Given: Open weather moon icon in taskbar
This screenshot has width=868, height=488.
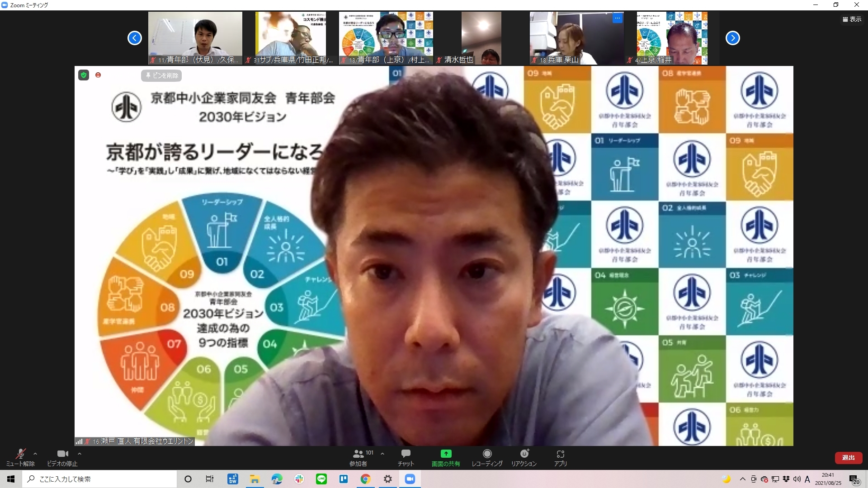Looking at the screenshot, I should (726, 479).
